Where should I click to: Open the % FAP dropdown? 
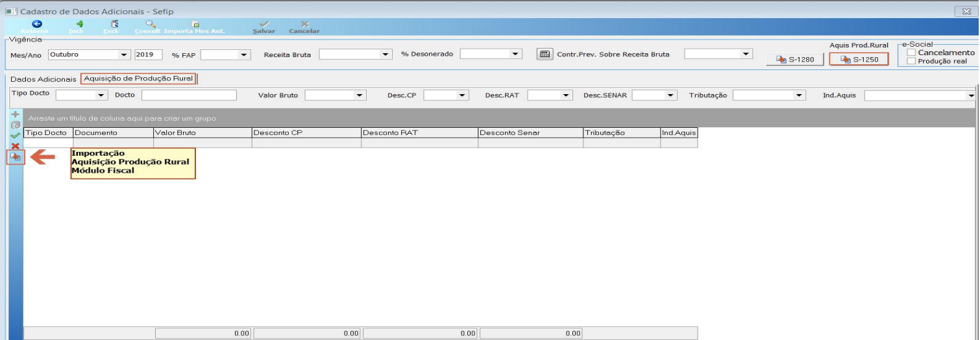(244, 55)
